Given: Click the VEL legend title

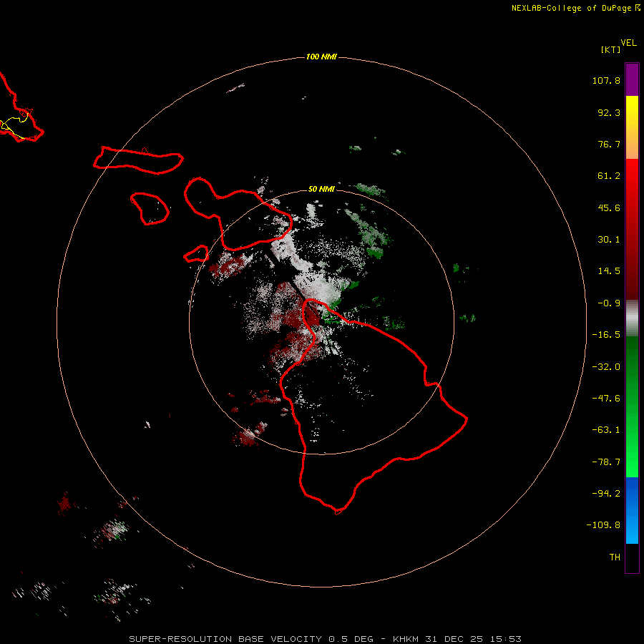Looking at the screenshot, I should 628,43.
